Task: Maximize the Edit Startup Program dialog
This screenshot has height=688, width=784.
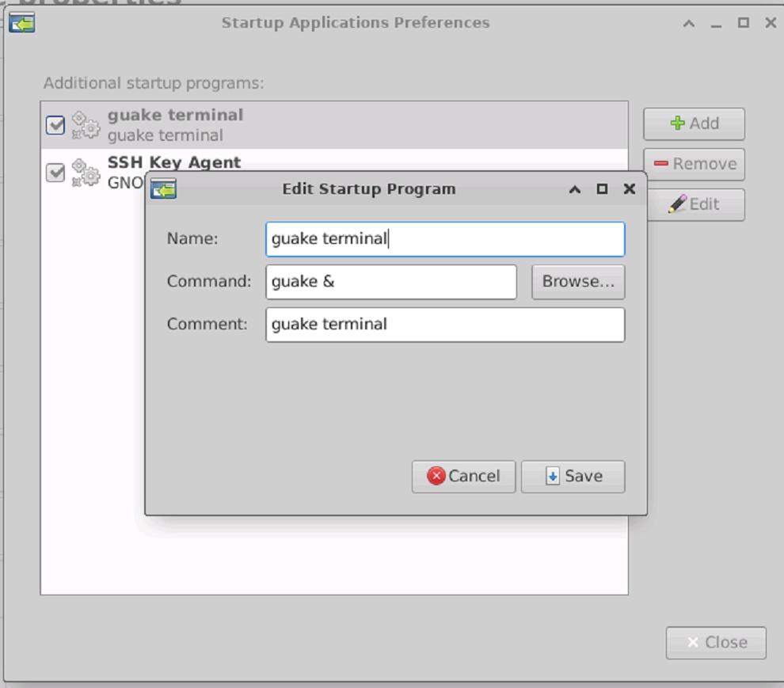Action: [602, 189]
